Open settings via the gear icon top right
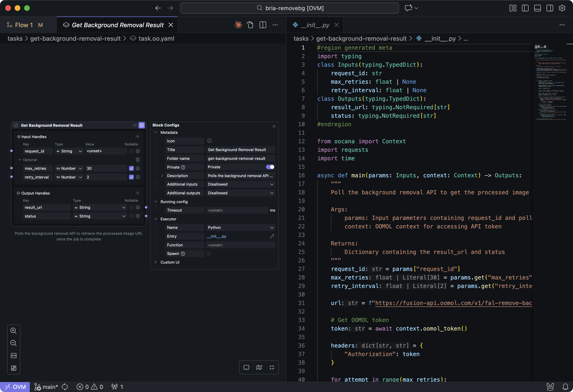This screenshot has width=573, height=392. tap(562, 8)
